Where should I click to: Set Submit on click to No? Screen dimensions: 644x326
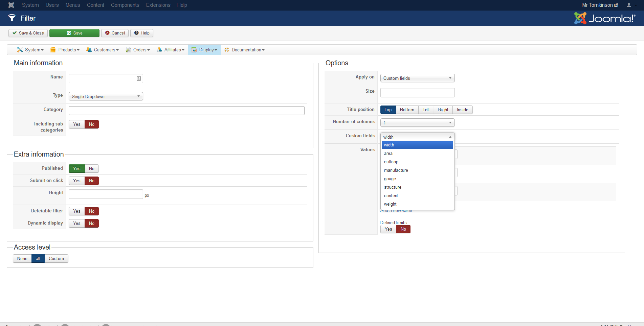[92, 181]
